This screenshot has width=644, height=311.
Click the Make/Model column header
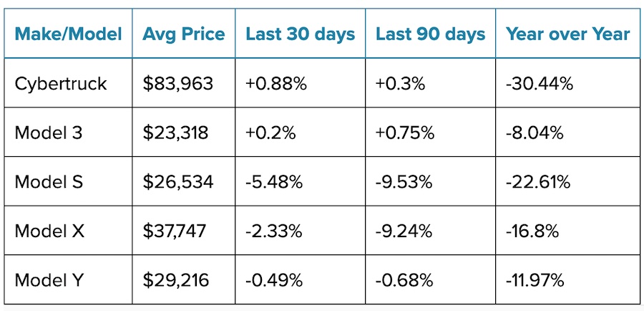(x=69, y=34)
